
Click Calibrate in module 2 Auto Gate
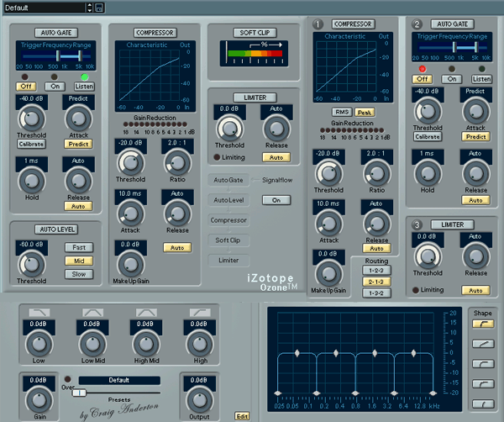coord(428,137)
